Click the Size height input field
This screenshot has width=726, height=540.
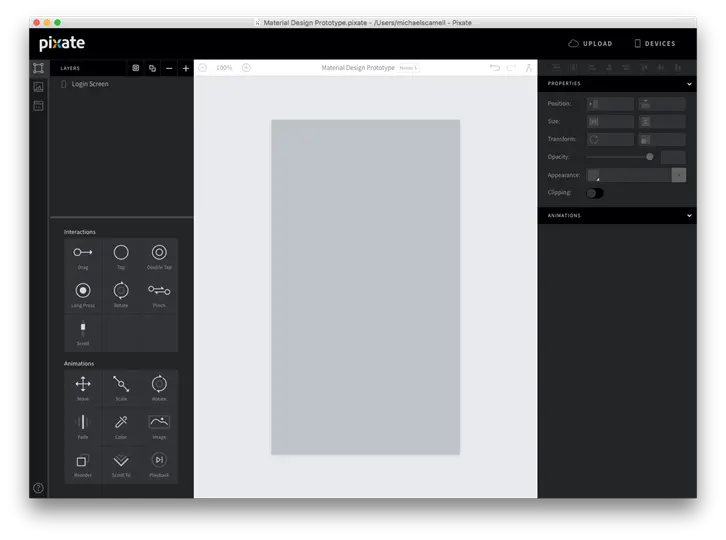point(662,121)
